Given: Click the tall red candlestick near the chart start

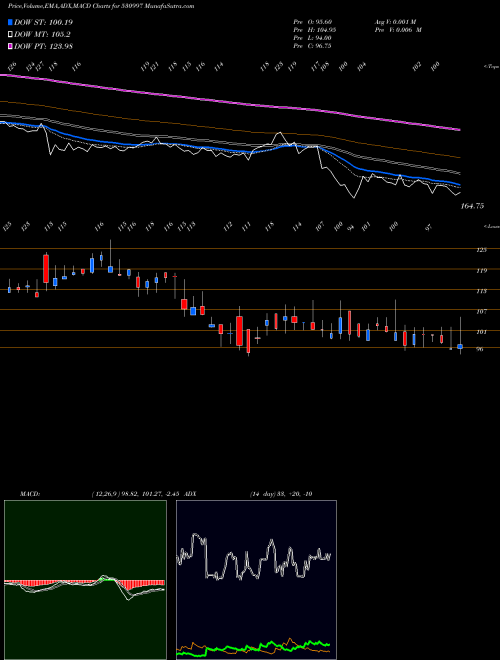Looking at the screenshot, I should pos(46,268).
